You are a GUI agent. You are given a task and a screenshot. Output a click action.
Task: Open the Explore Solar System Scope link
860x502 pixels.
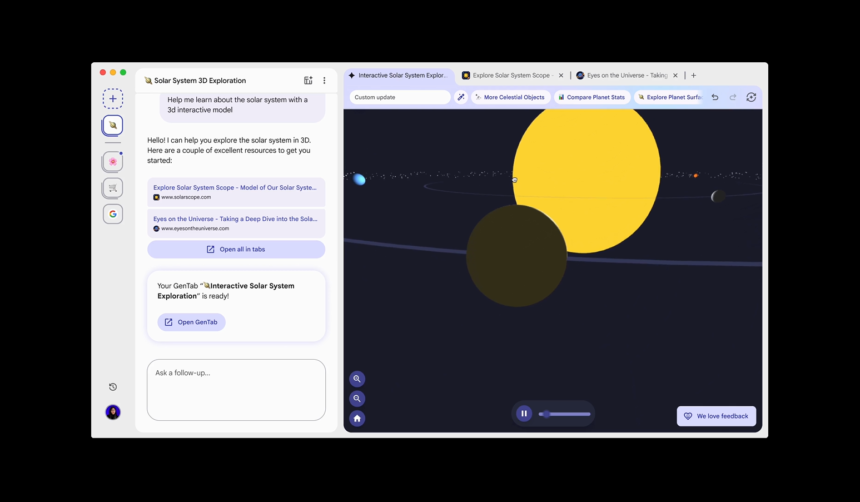(x=236, y=192)
